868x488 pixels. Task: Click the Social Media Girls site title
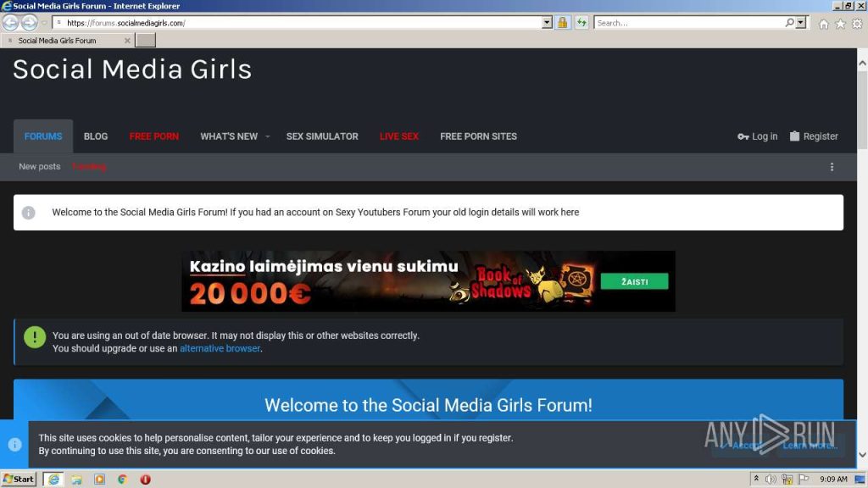pyautogui.click(x=132, y=69)
